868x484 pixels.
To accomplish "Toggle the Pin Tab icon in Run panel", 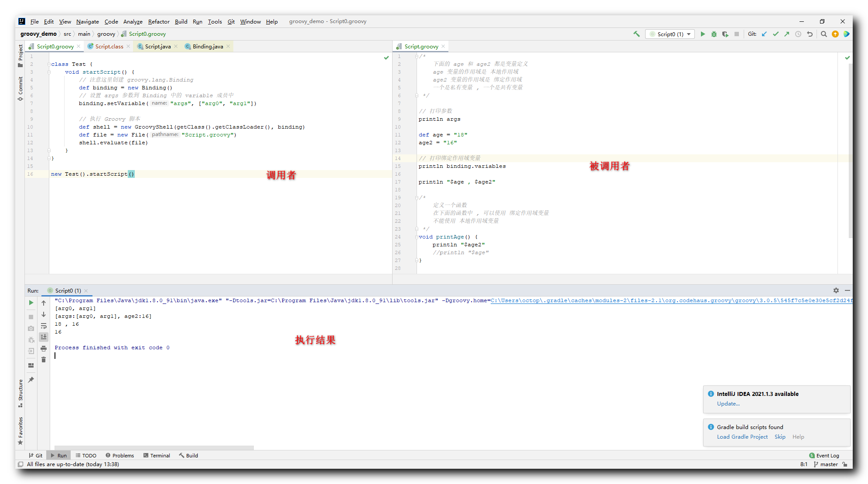I will pos(31,380).
